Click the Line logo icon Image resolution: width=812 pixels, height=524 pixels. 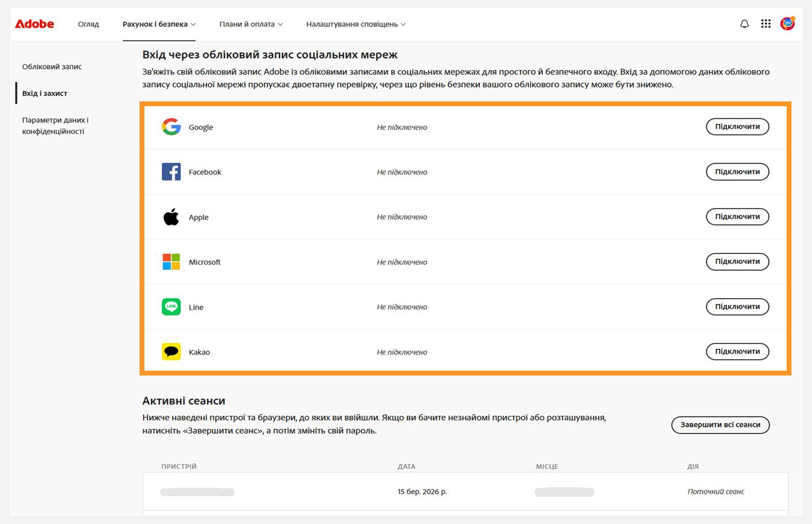[171, 307]
